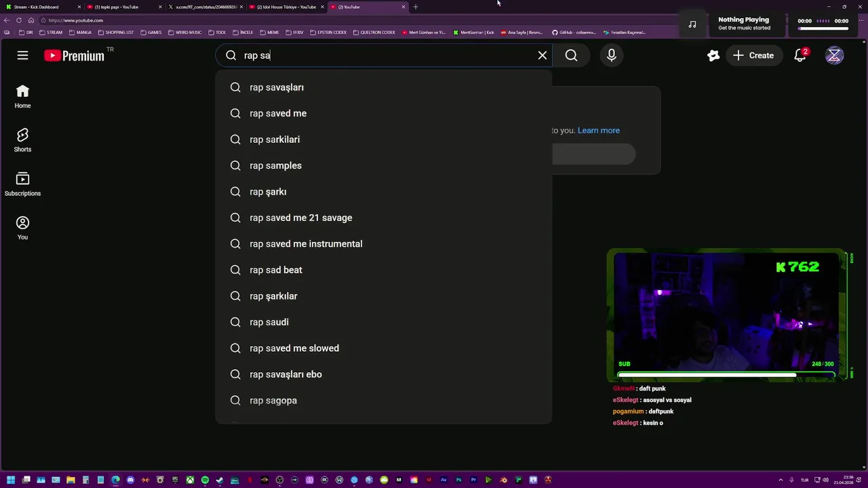Click the browser back arrow
The image size is (868, 488).
click(x=7, y=20)
